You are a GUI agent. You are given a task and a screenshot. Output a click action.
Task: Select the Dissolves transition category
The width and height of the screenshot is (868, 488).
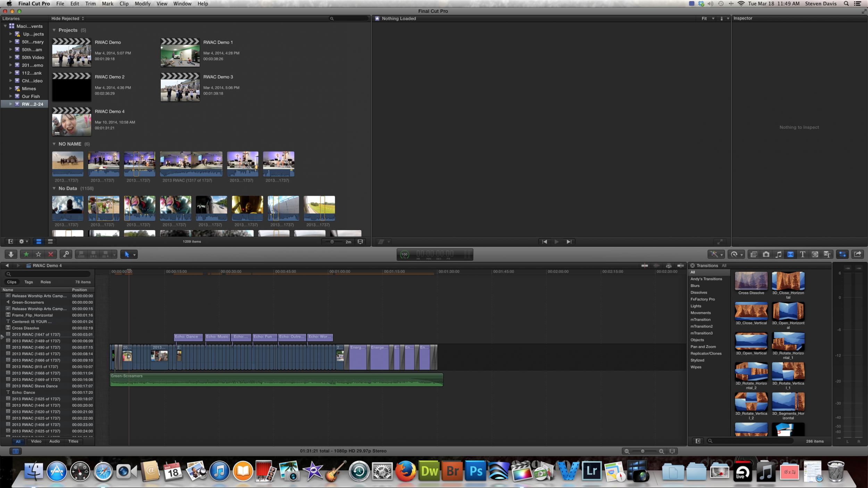click(699, 293)
